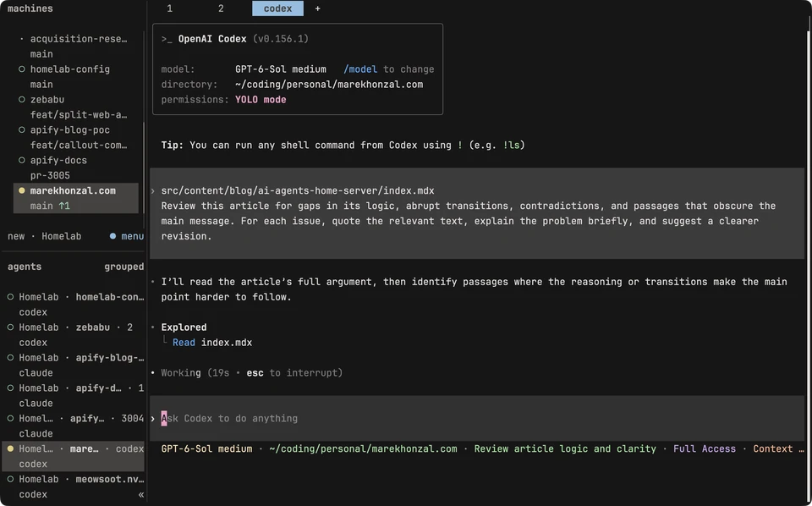812x506 pixels.
Task: Click yellow status dot for marekhonzal.com
Action: pos(22,190)
